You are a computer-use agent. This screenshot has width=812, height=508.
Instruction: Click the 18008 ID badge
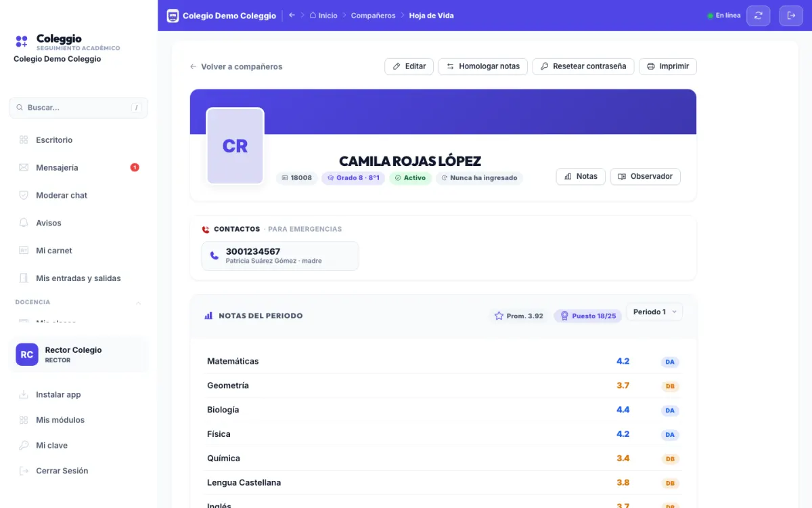297,178
